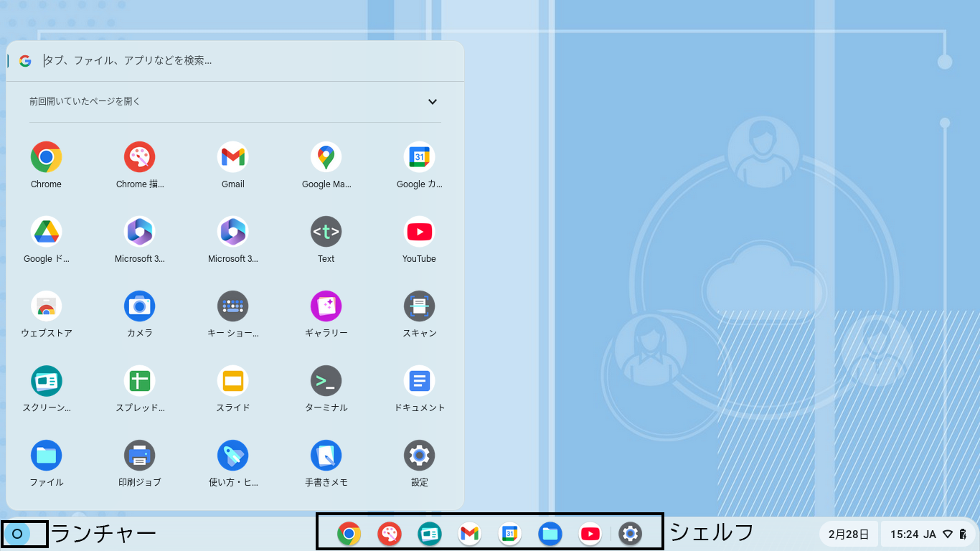Image resolution: width=980 pixels, height=551 pixels.
Task: Launch the Camera (カメラ) app
Action: [139, 305]
